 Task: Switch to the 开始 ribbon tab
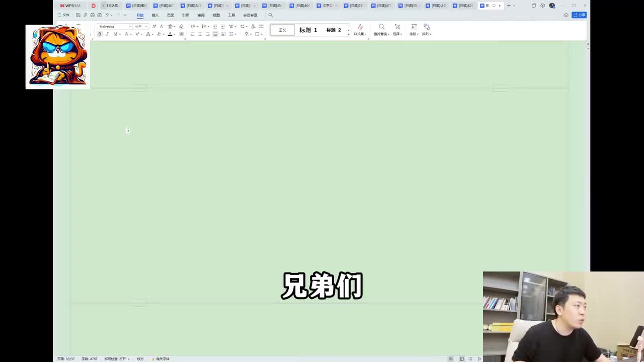pyautogui.click(x=140, y=15)
